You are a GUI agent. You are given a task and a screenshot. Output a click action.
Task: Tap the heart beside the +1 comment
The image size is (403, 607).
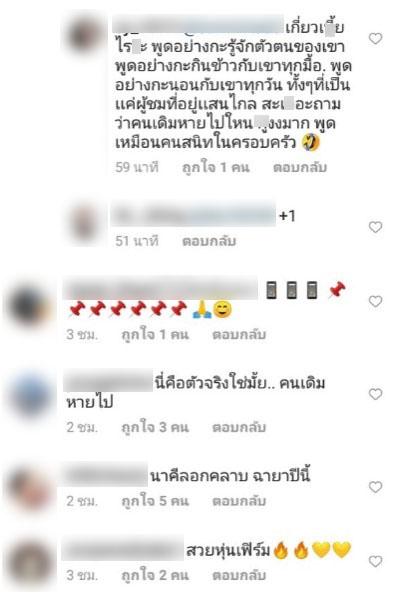(375, 227)
